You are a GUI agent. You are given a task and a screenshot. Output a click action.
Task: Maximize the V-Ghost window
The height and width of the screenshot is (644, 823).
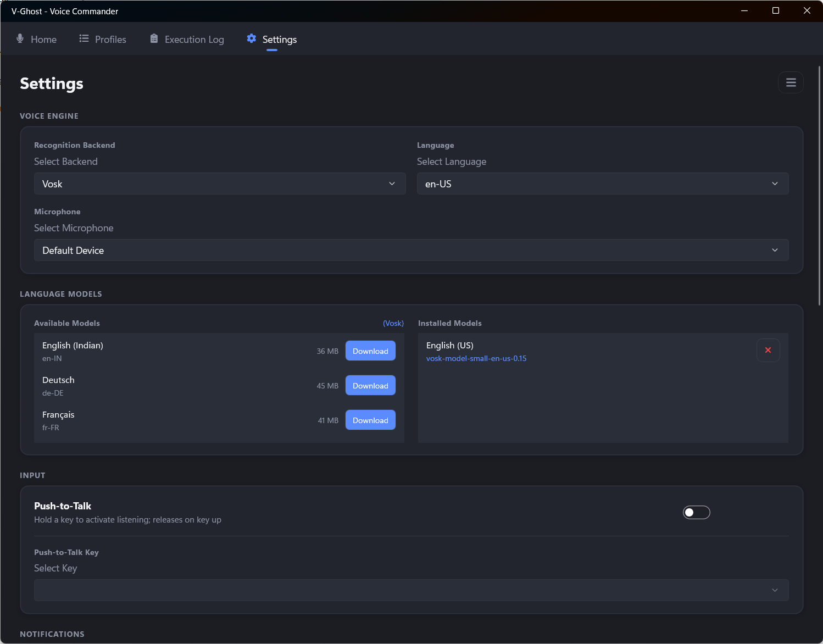[776, 11]
